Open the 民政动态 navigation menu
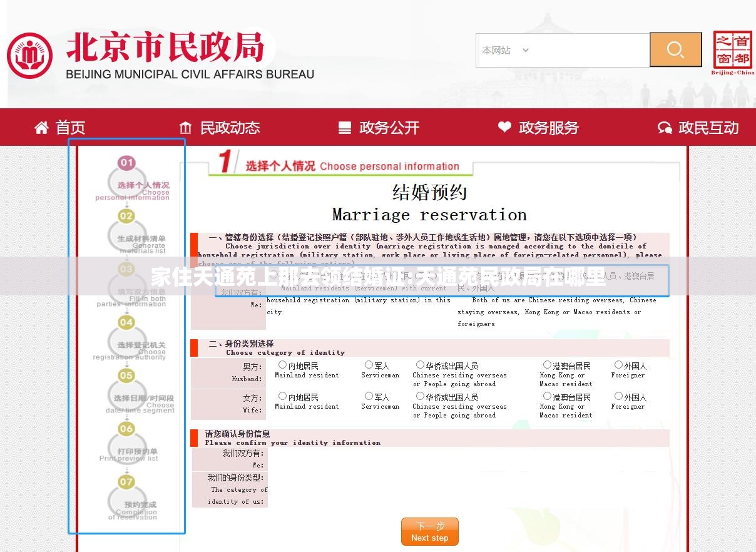 [219, 128]
